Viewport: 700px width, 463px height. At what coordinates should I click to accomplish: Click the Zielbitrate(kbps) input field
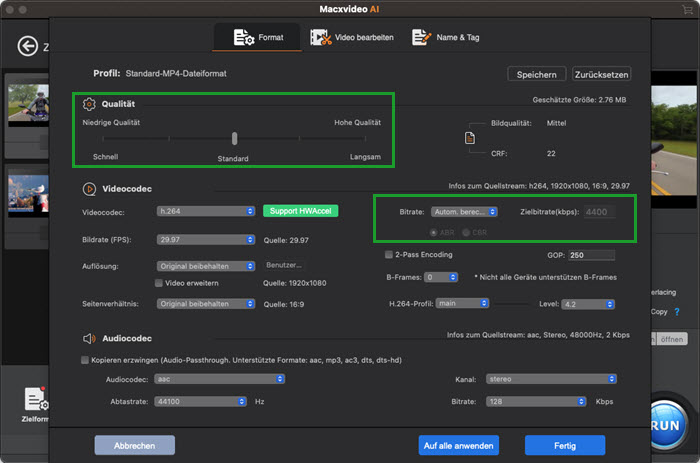click(x=600, y=212)
